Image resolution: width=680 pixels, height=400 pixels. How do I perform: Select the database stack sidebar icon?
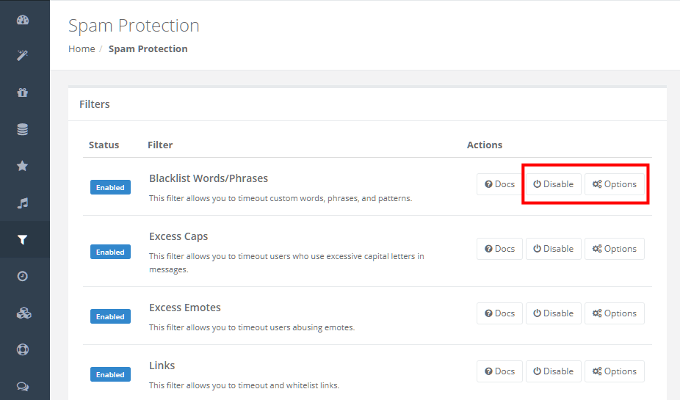pos(23,129)
